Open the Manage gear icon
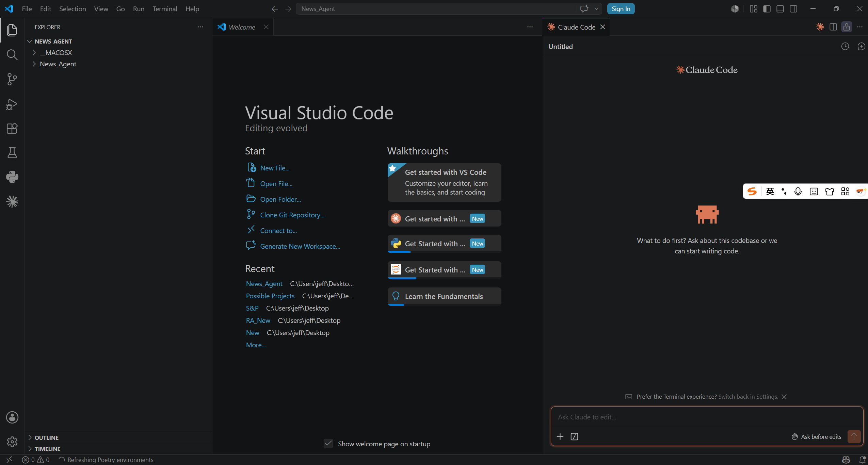The height and width of the screenshot is (465, 868). 12,442
